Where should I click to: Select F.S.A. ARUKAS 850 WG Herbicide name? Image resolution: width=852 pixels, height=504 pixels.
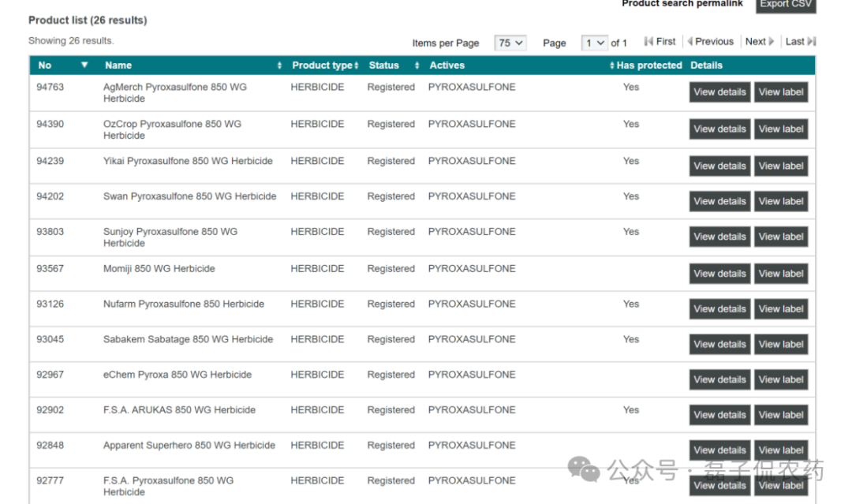coord(179,409)
